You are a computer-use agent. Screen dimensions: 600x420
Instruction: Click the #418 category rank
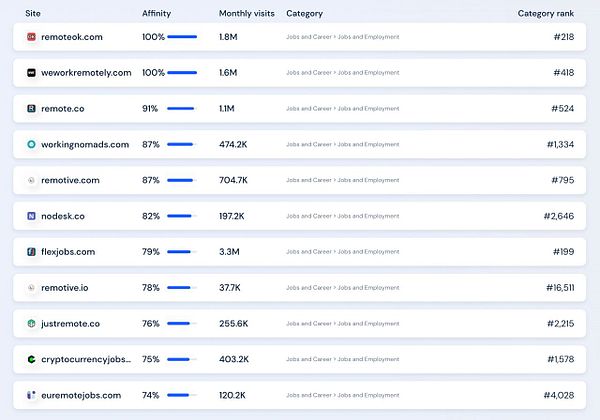pos(564,73)
